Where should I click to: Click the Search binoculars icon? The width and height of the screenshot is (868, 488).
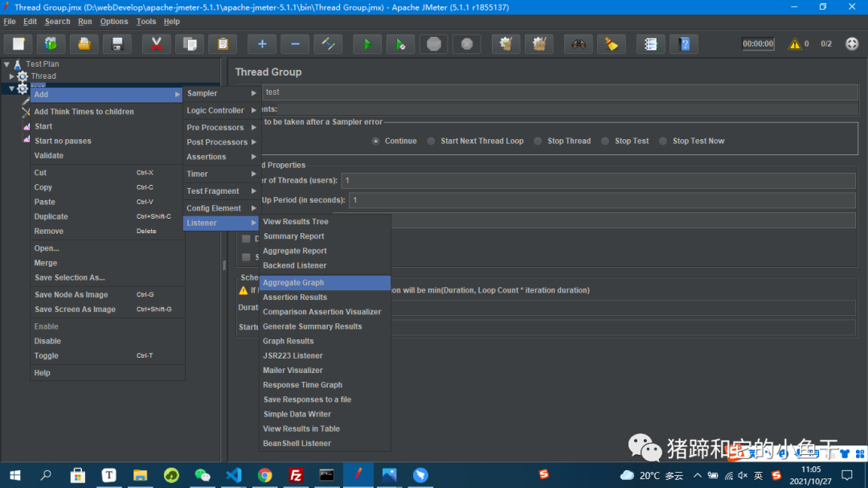[x=579, y=43]
